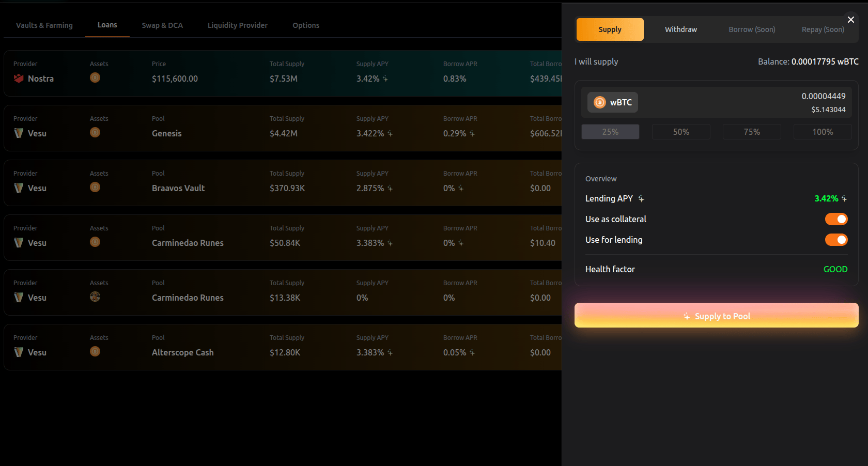Click the asset coin icon in Braavos Vault row
Screen dimensions: 868x466
[x=95, y=187]
